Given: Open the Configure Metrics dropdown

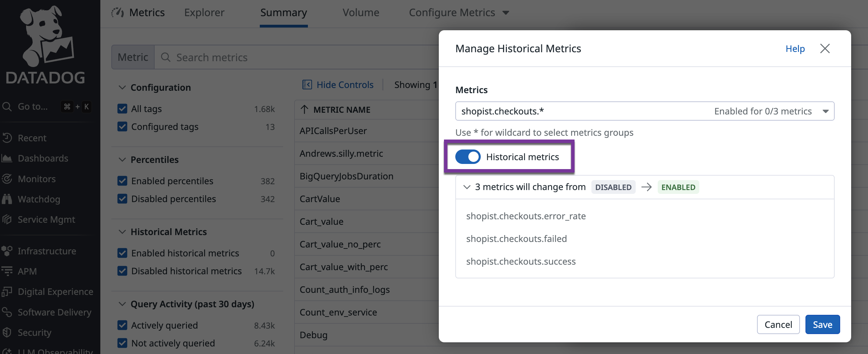Looking at the screenshot, I should pyautogui.click(x=459, y=13).
